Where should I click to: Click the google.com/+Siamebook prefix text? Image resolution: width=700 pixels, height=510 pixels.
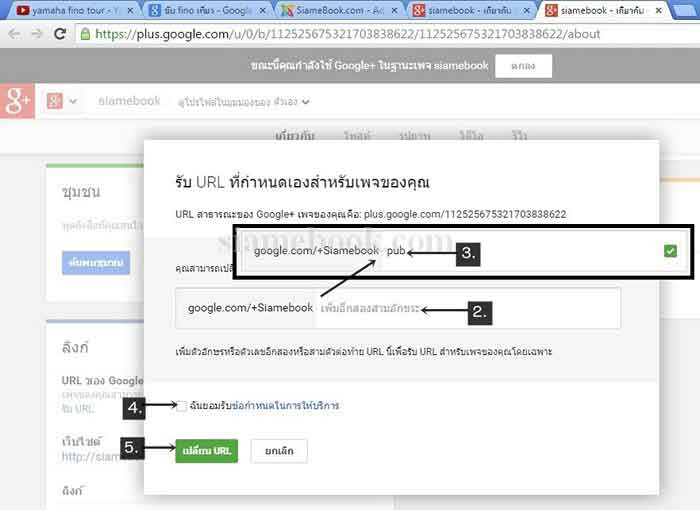pyautogui.click(x=250, y=308)
